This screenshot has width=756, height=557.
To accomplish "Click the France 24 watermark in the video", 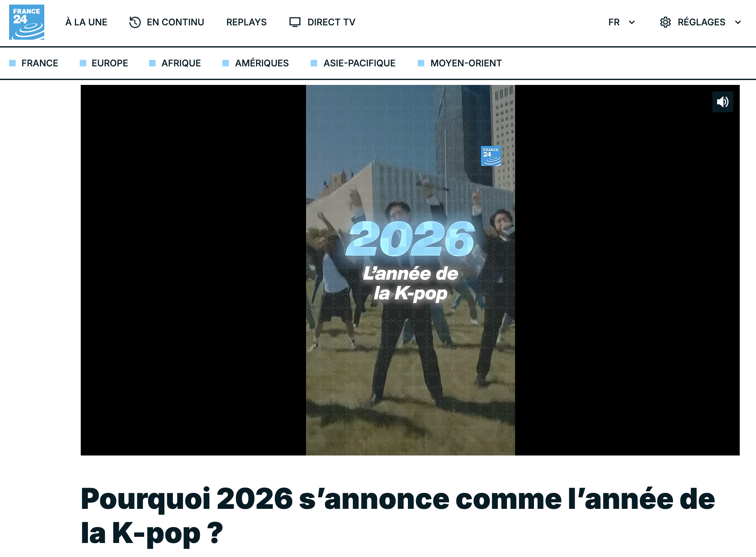I will click(x=491, y=156).
